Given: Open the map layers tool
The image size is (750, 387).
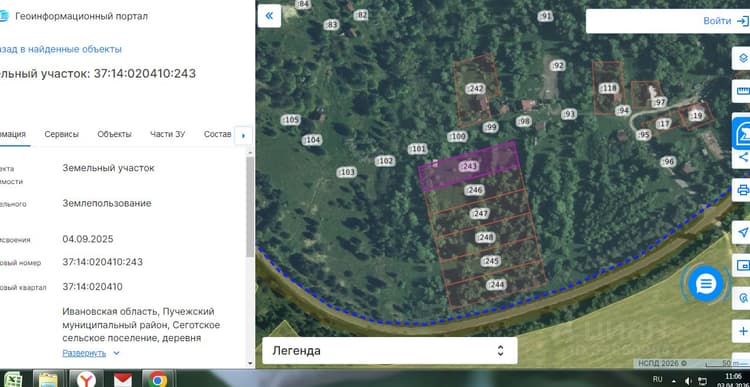Looking at the screenshot, I should [x=743, y=58].
